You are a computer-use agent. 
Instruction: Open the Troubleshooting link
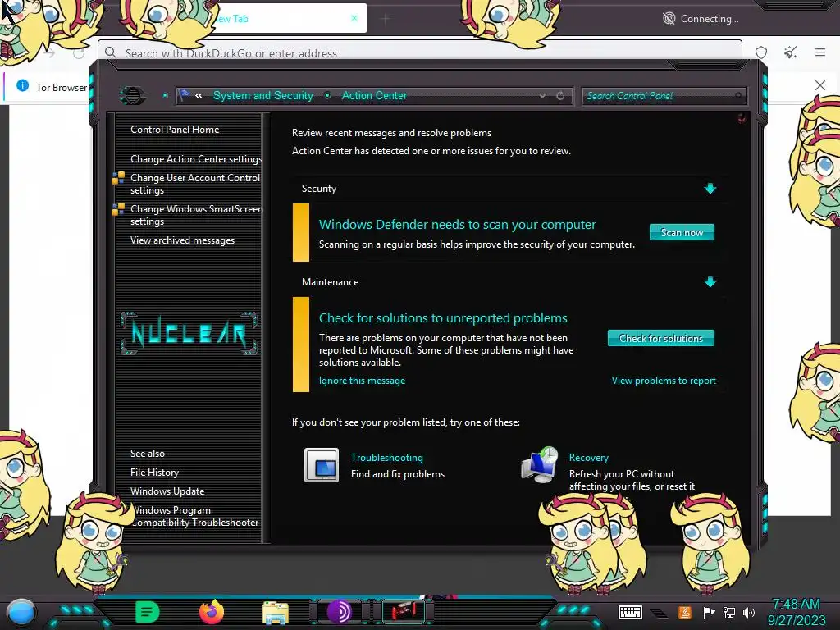point(387,458)
